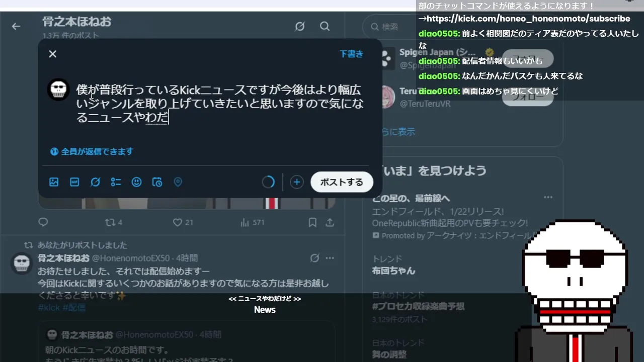Screen dimensions: 644x362
Task: Go back with the arrow icon
Action: click(x=16, y=26)
